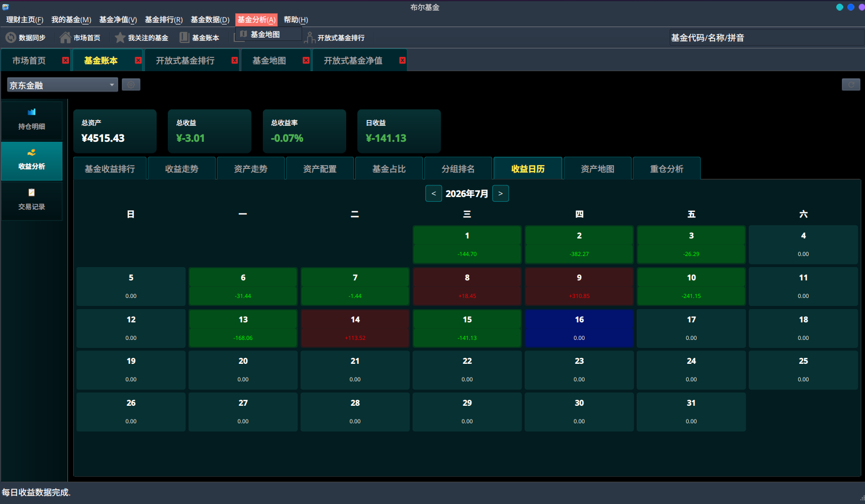Close the 开放式基金净值 tab
The image size is (865, 504).
[402, 61]
